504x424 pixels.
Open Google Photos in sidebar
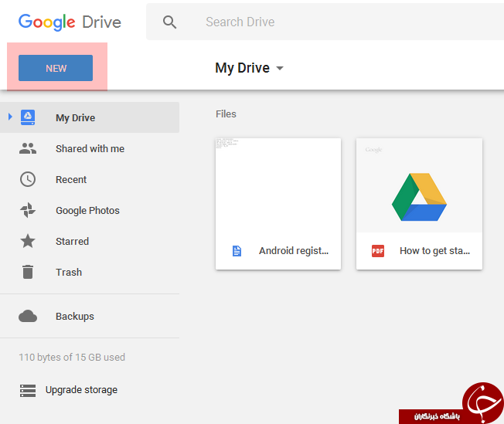pyautogui.click(x=88, y=210)
